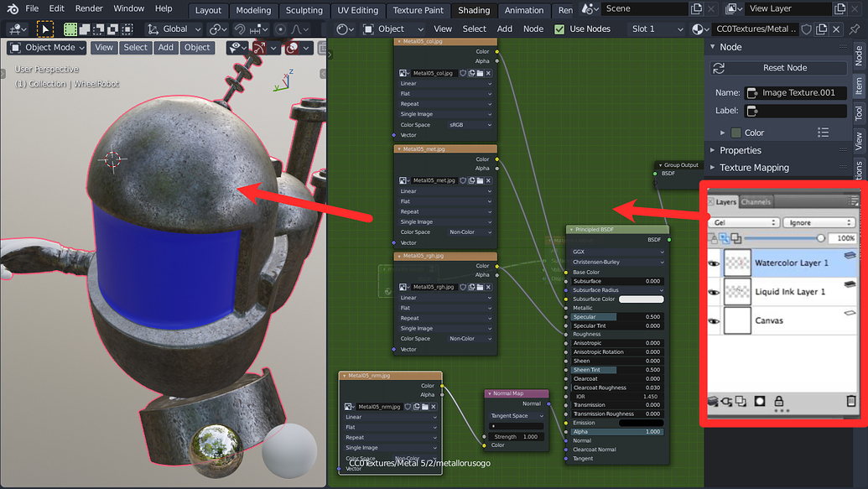Delete layer with the trash icon
This screenshot has height=489, width=868.
pos(851,401)
